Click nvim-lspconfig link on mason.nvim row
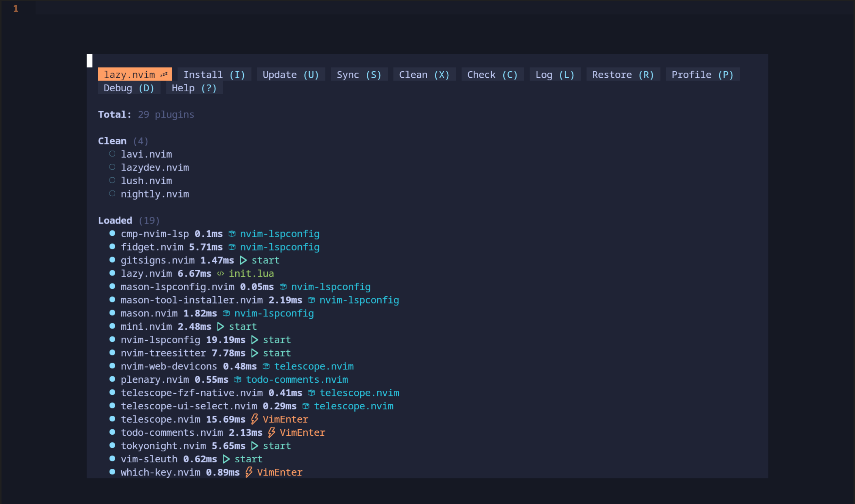 pyautogui.click(x=274, y=313)
